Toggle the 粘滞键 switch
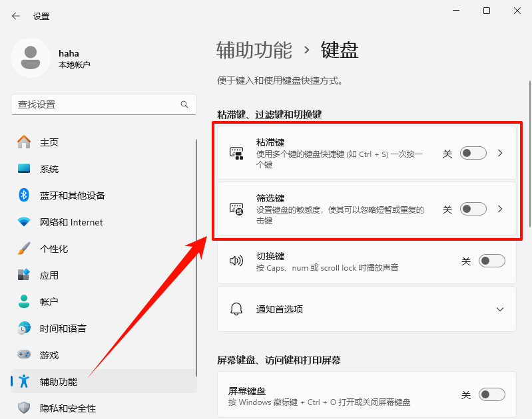 473,153
